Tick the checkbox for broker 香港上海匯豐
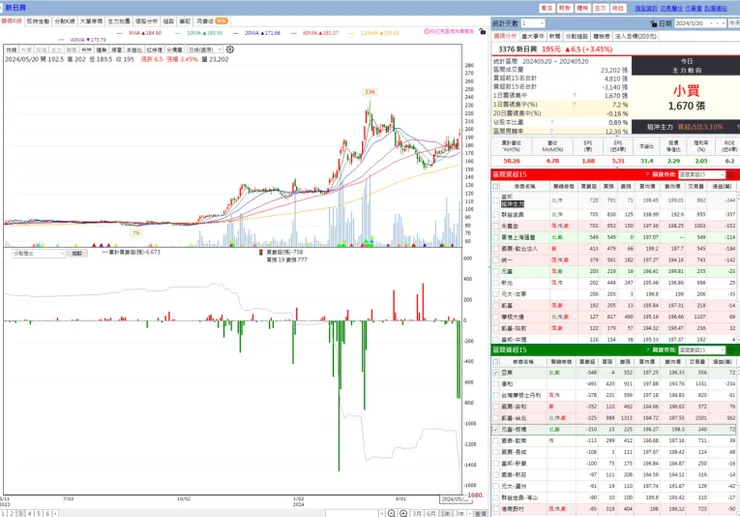The image size is (740, 517). click(x=496, y=237)
